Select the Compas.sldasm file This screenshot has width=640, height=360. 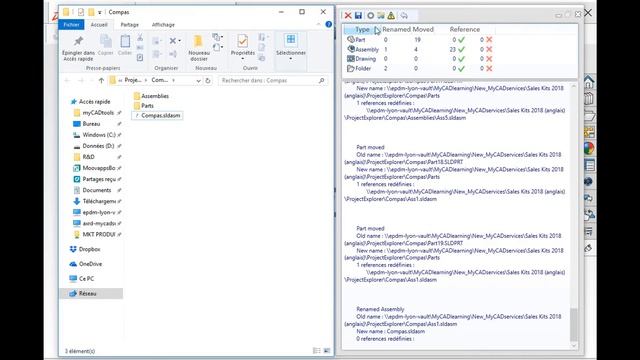[x=157, y=116]
